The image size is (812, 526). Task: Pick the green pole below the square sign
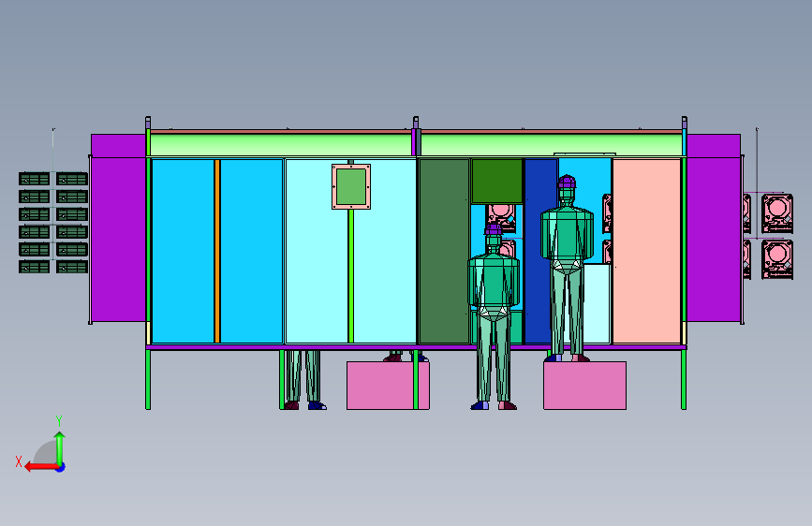click(x=351, y=276)
